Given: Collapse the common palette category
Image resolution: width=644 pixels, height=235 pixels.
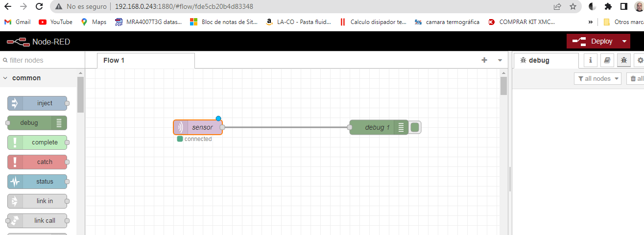Looking at the screenshot, I should point(6,78).
